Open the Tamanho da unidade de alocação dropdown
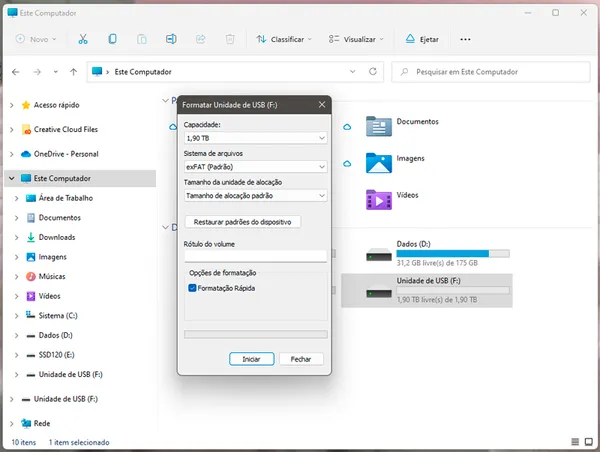 coord(256,196)
